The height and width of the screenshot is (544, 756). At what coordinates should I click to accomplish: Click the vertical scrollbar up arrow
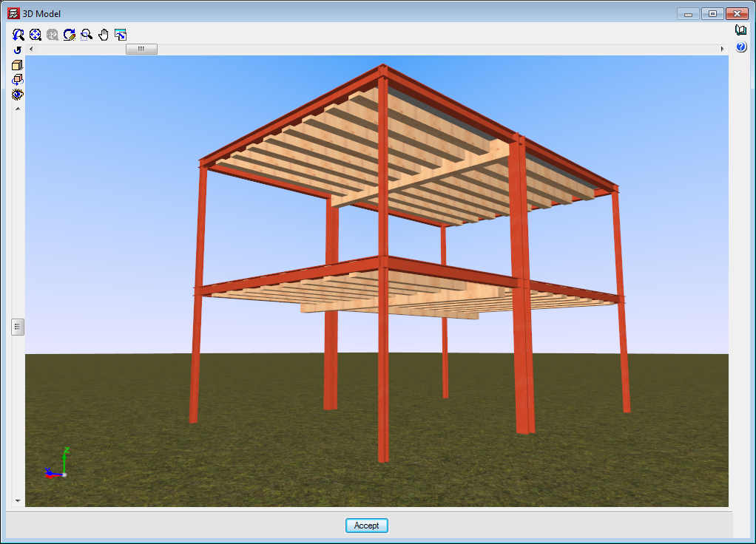coord(18,108)
